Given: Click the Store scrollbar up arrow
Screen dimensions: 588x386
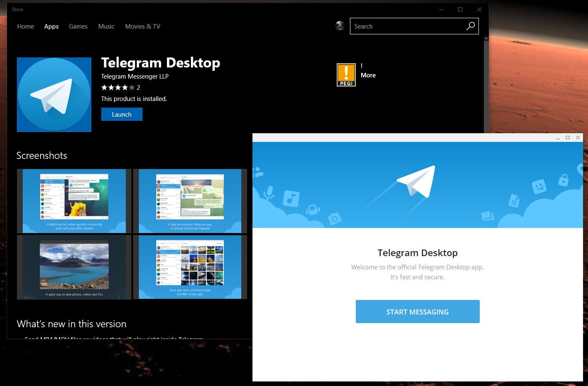Looking at the screenshot, I should point(486,38).
